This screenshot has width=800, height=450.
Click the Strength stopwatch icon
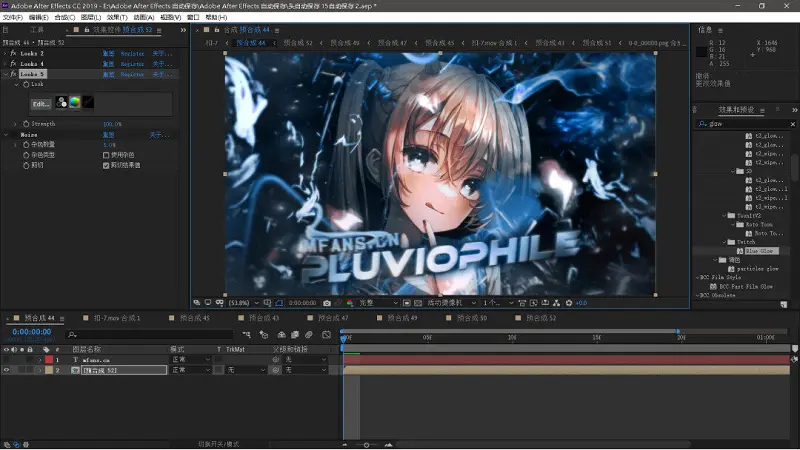point(26,124)
